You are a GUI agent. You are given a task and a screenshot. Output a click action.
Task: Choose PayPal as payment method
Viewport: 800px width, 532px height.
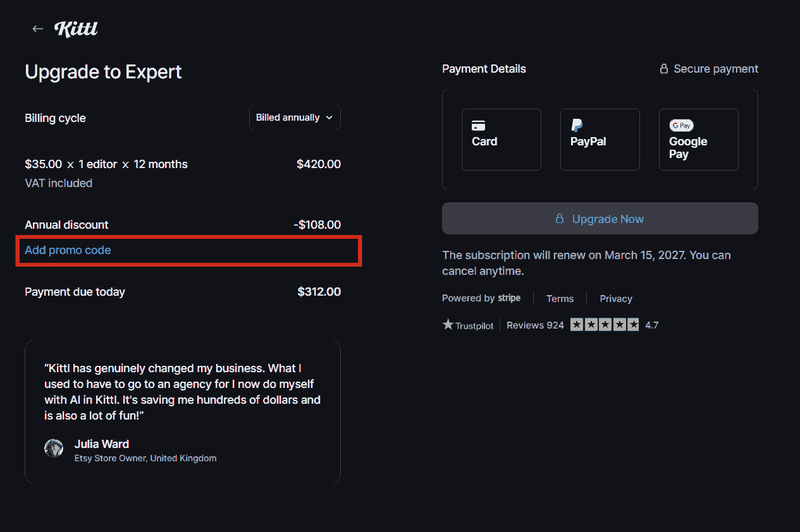(x=600, y=140)
